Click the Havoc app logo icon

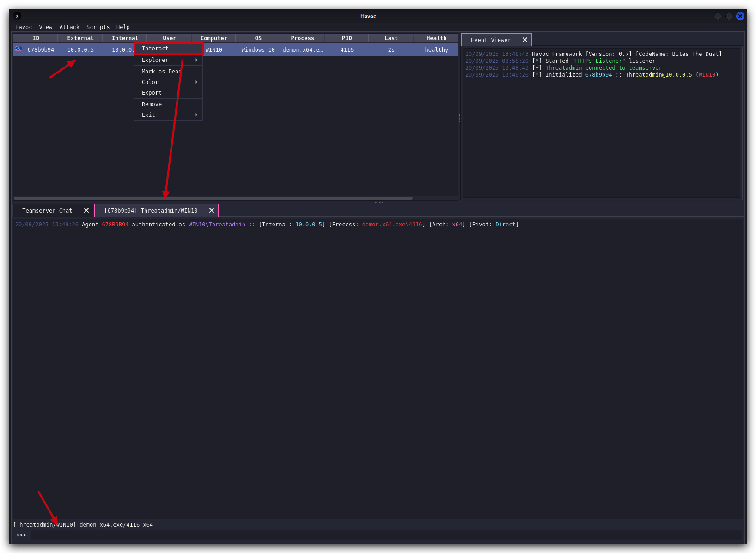coord(17,16)
